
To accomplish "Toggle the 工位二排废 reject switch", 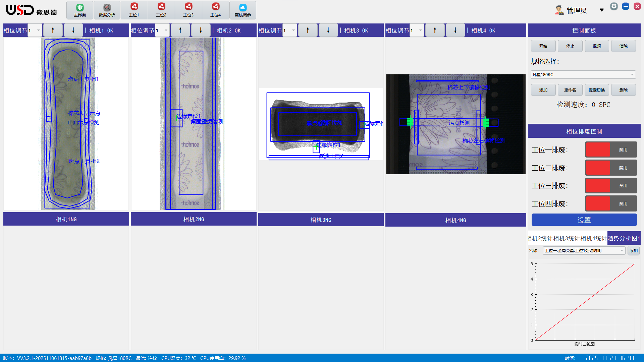I will [611, 168].
